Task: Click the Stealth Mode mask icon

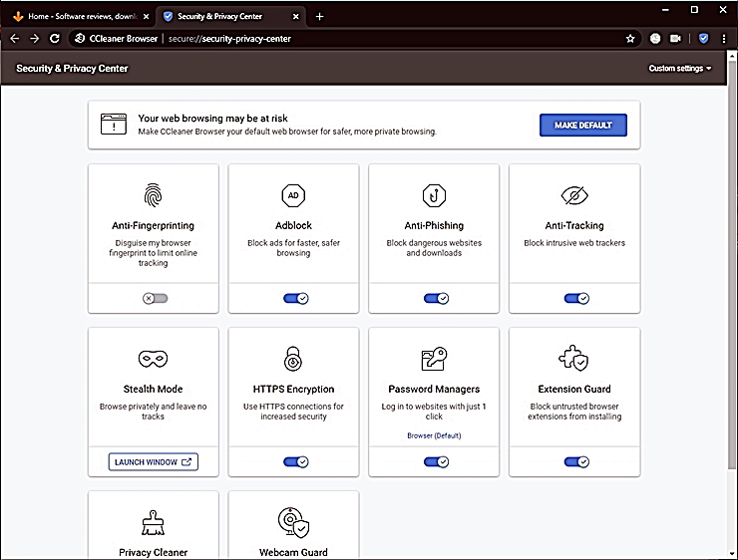Action: pyautogui.click(x=153, y=359)
